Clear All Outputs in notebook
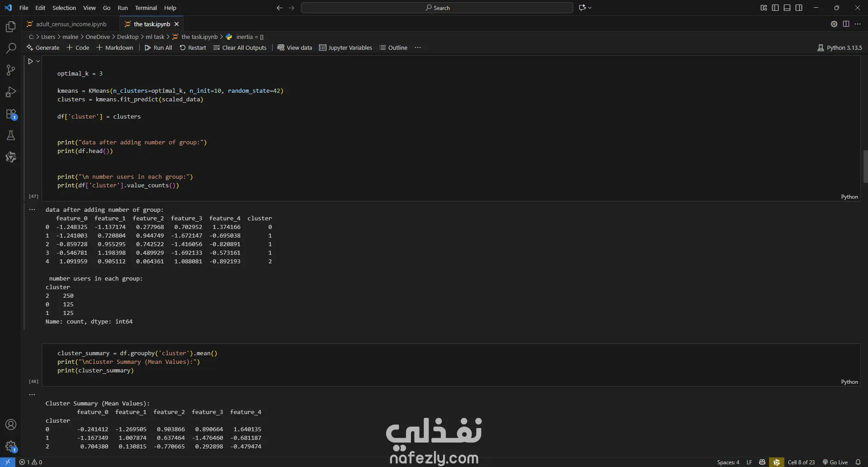The width and height of the screenshot is (868, 467). [240, 48]
